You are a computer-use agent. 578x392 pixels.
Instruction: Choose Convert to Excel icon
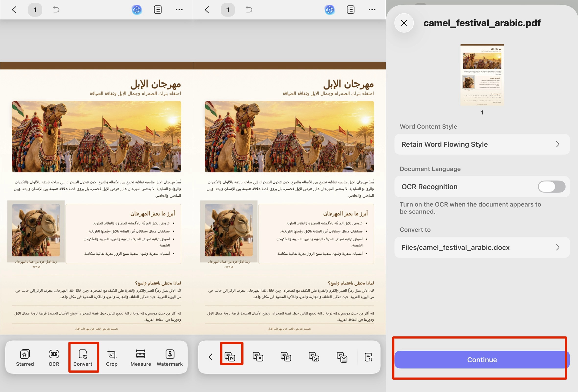[x=258, y=357]
